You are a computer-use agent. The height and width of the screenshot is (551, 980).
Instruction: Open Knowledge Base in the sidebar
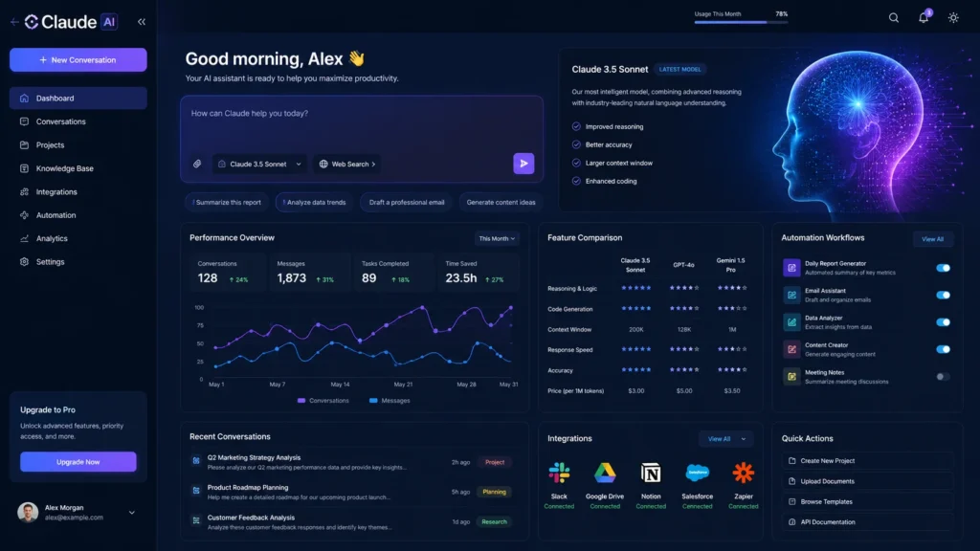coord(78,168)
